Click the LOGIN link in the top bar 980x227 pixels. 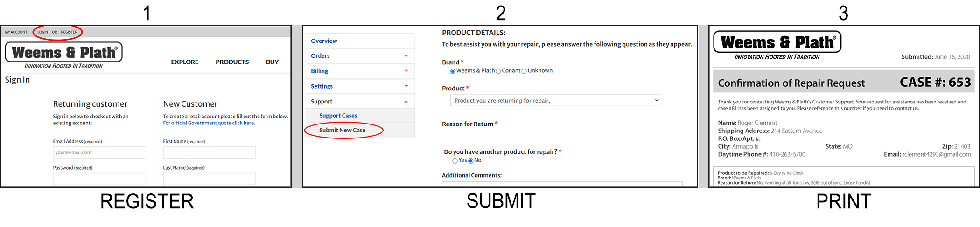pos(43,32)
